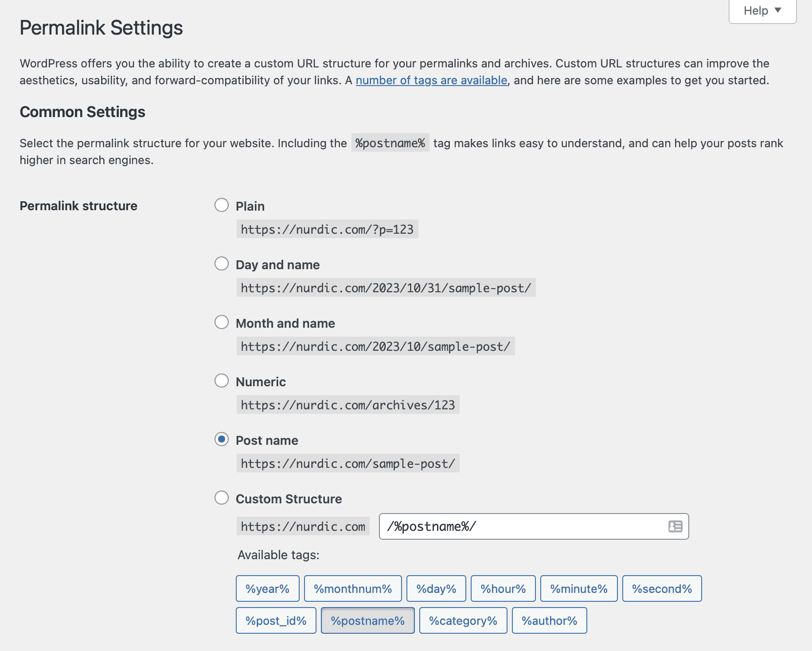Insert the %day% tag
Screen dimensions: 812x651
click(436, 588)
